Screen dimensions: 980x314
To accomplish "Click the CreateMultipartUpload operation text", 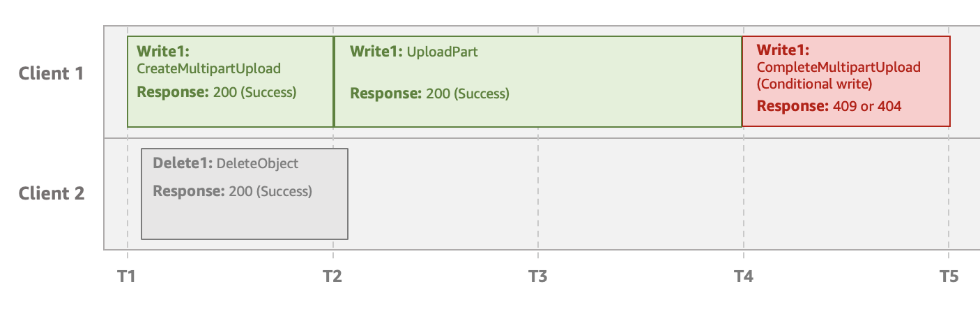I will (208, 68).
